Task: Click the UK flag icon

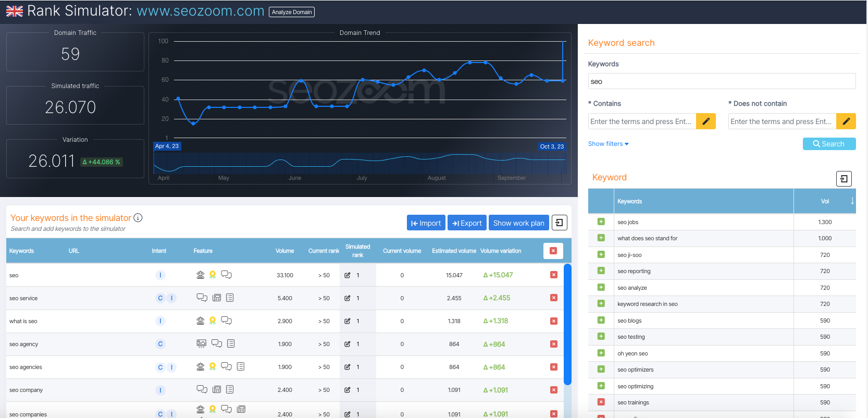Action: [15, 11]
